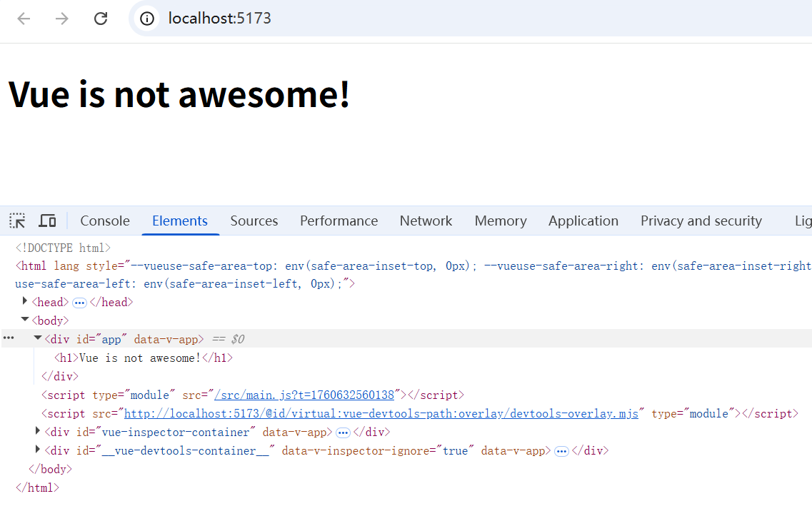View site information icon in address bar

147,19
